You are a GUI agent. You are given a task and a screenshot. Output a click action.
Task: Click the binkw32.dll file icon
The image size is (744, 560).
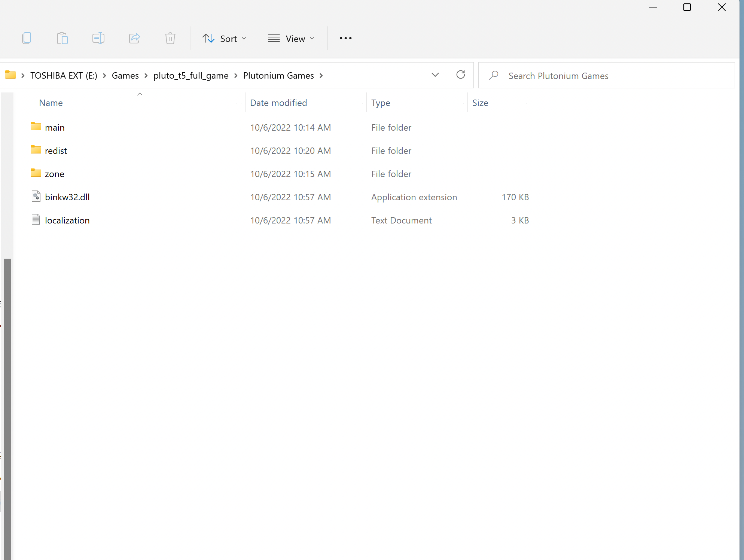click(36, 196)
